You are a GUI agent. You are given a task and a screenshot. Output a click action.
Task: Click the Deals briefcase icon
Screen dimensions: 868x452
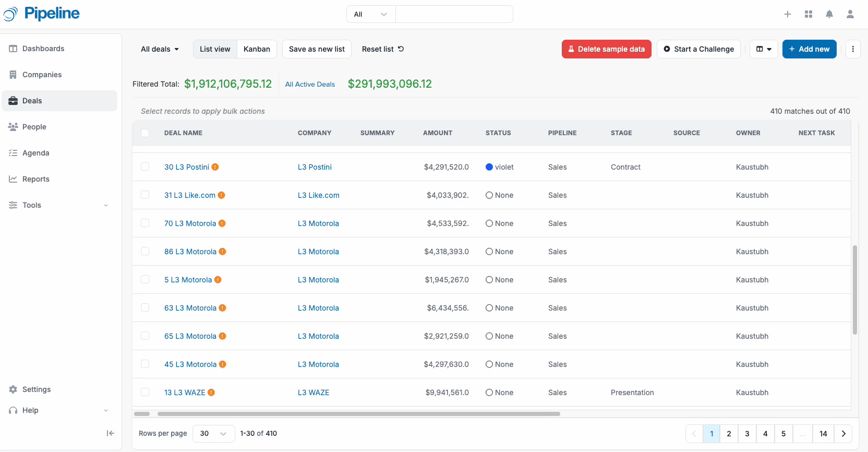[x=13, y=101]
